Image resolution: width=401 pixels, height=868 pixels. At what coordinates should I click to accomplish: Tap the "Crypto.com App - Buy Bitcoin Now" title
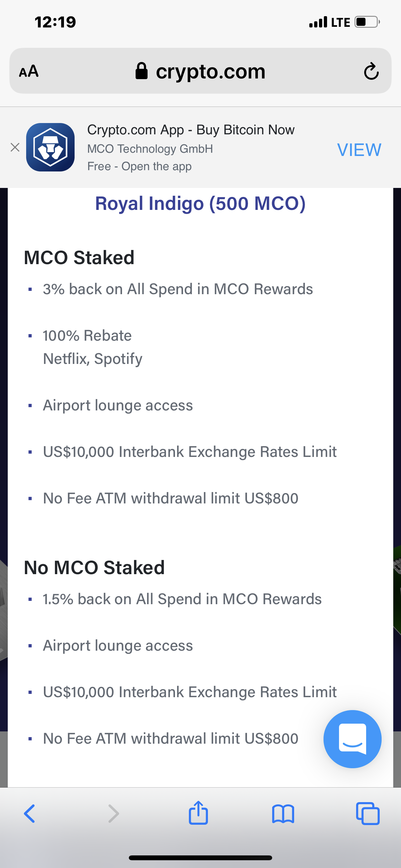[191, 130]
